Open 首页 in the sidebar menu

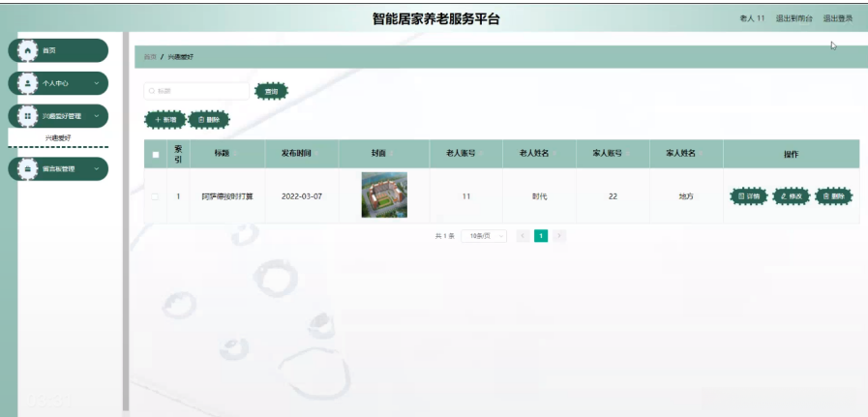pyautogui.click(x=58, y=50)
